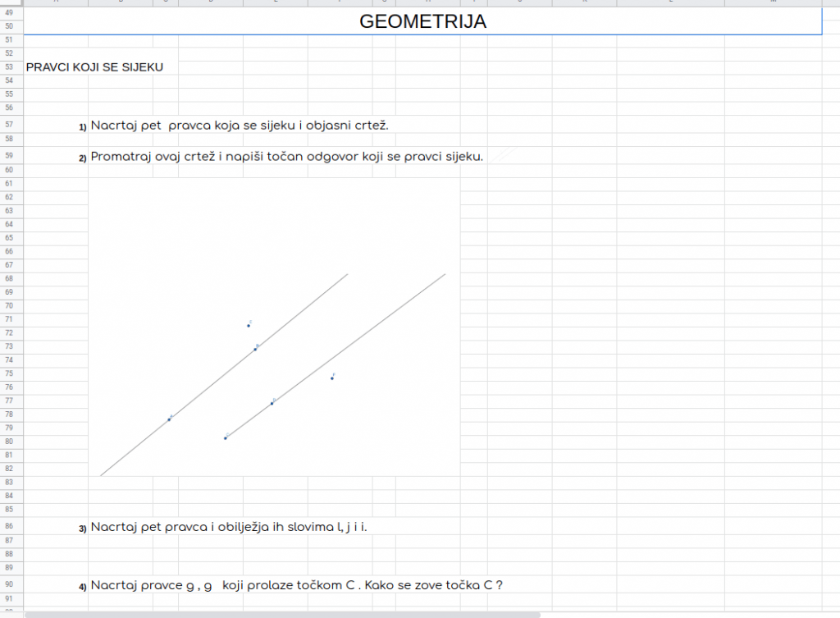840x618 pixels.
Task: Click point A on the left line
Action: click(170, 419)
